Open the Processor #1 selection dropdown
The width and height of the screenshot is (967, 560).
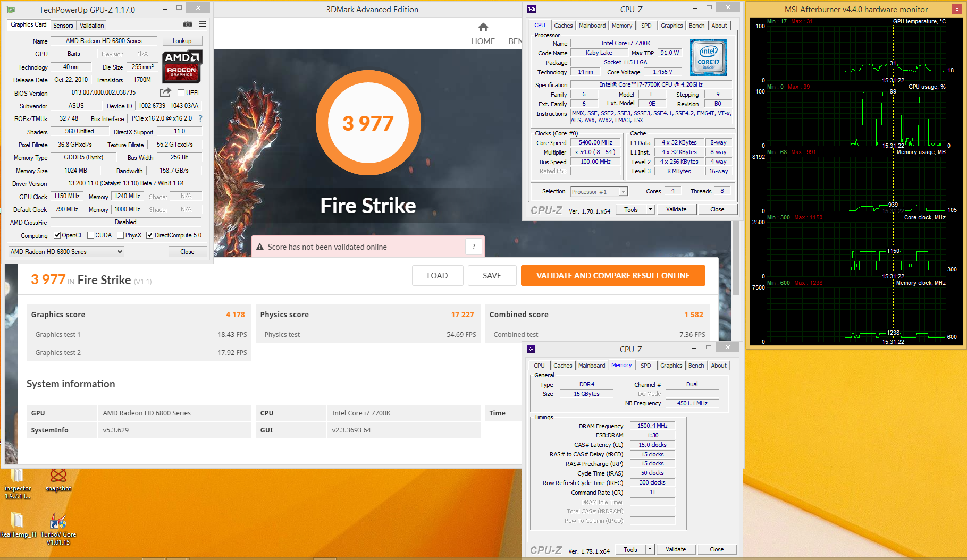[x=599, y=192]
